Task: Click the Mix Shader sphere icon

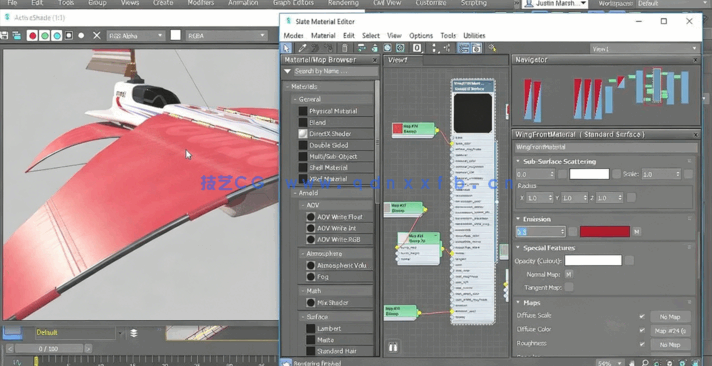Action: (311, 302)
